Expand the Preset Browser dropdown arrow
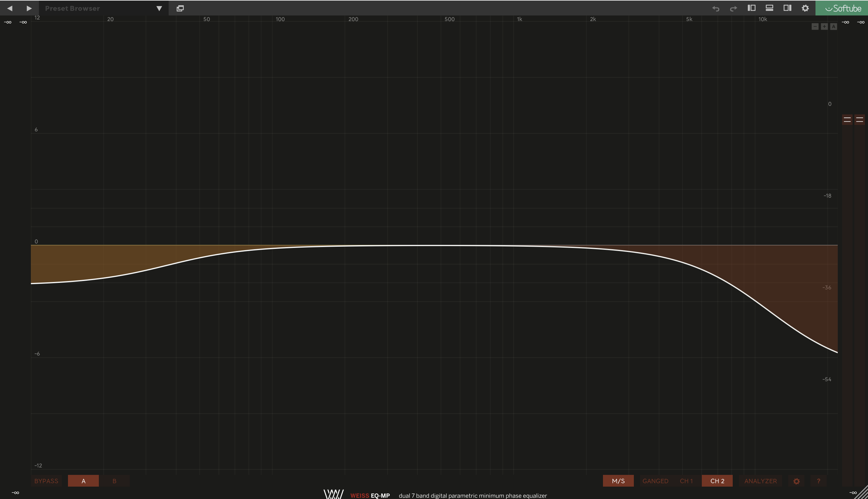This screenshot has width=868, height=499. [159, 8]
